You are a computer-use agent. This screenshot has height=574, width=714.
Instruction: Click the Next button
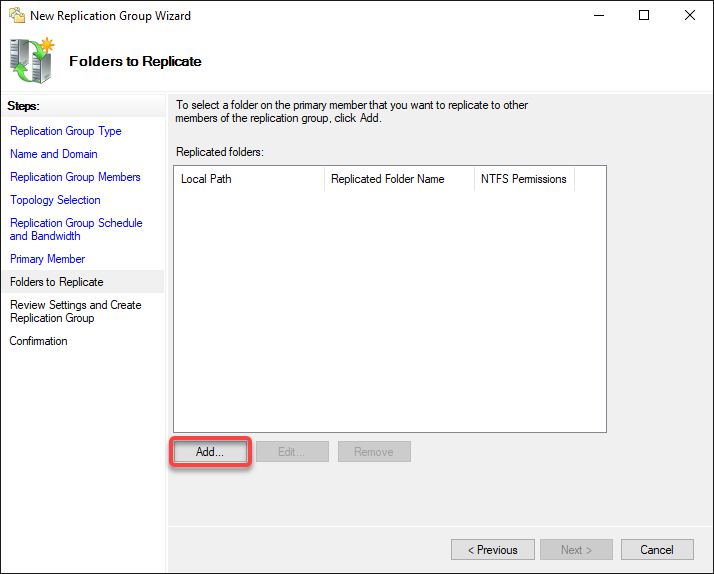[576, 550]
